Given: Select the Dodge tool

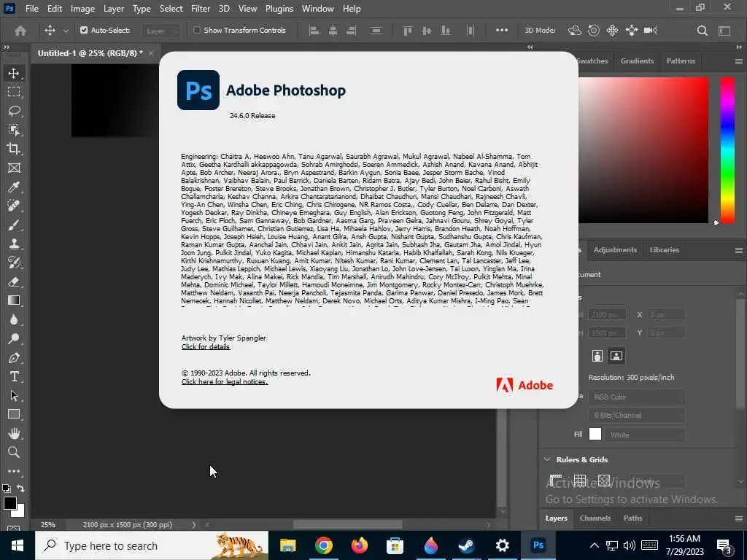Looking at the screenshot, I should click(14, 338).
